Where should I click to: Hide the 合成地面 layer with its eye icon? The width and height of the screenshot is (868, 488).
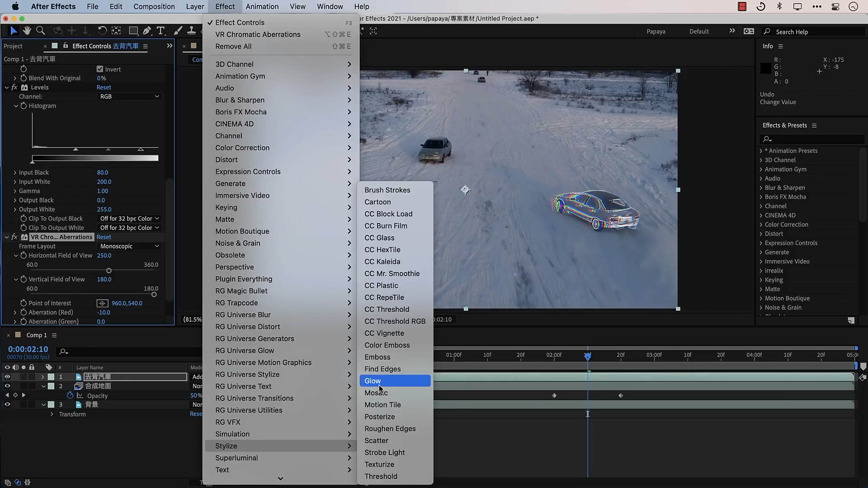pos(7,386)
